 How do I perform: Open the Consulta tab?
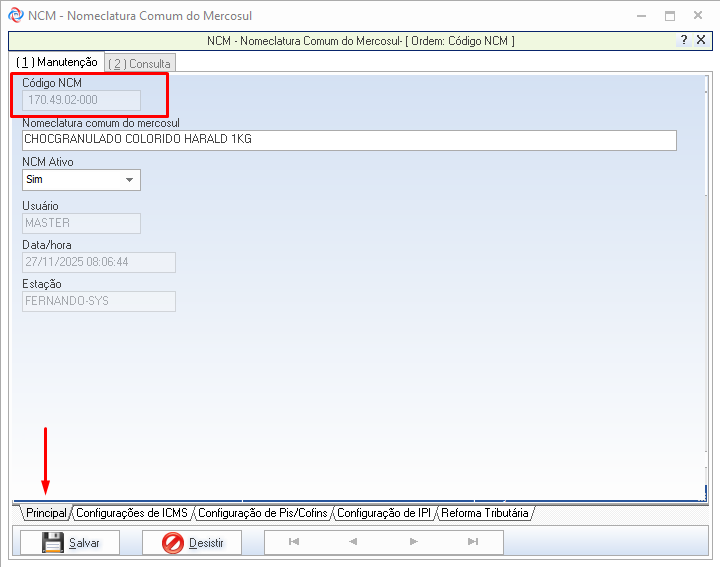(139, 63)
